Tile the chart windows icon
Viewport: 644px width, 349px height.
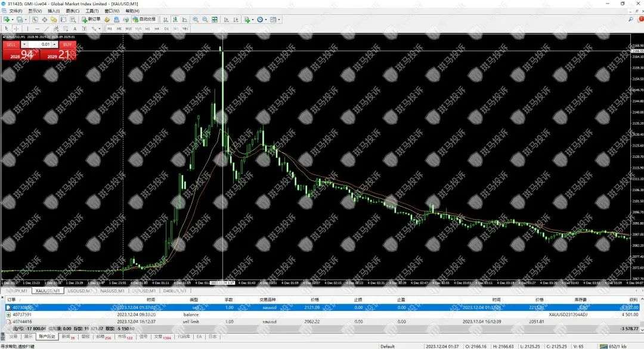click(x=215, y=19)
